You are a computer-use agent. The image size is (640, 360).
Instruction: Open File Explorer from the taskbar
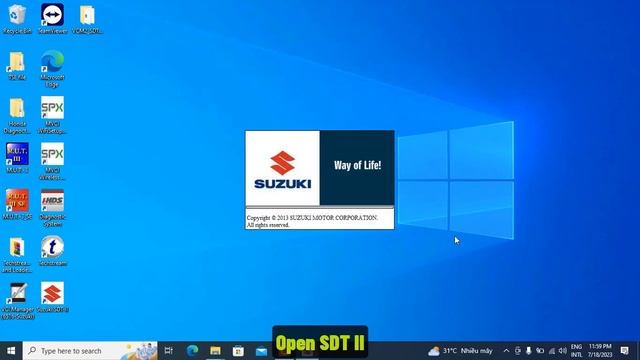click(x=216, y=351)
